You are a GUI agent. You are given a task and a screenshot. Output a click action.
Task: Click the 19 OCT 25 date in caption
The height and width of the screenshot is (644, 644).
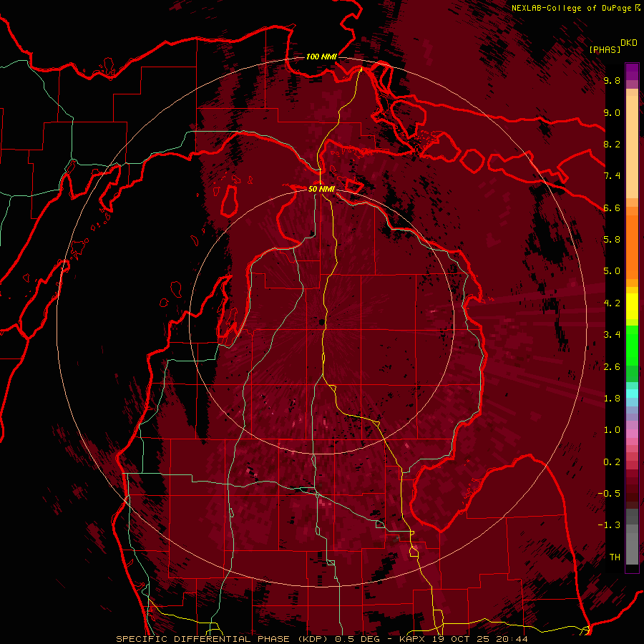(462, 639)
